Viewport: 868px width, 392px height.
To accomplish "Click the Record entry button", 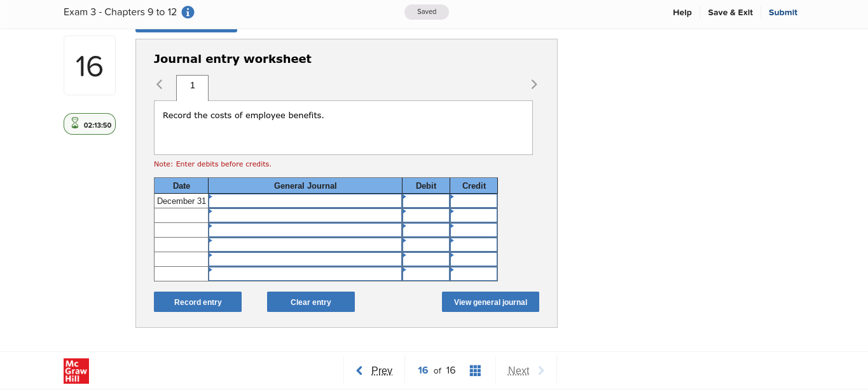I will 197,302.
